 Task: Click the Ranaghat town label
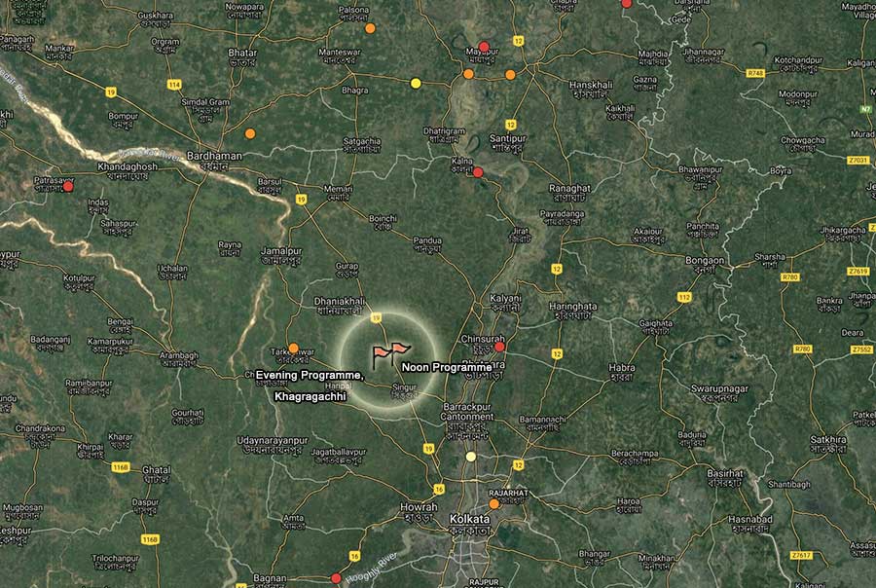point(569,188)
